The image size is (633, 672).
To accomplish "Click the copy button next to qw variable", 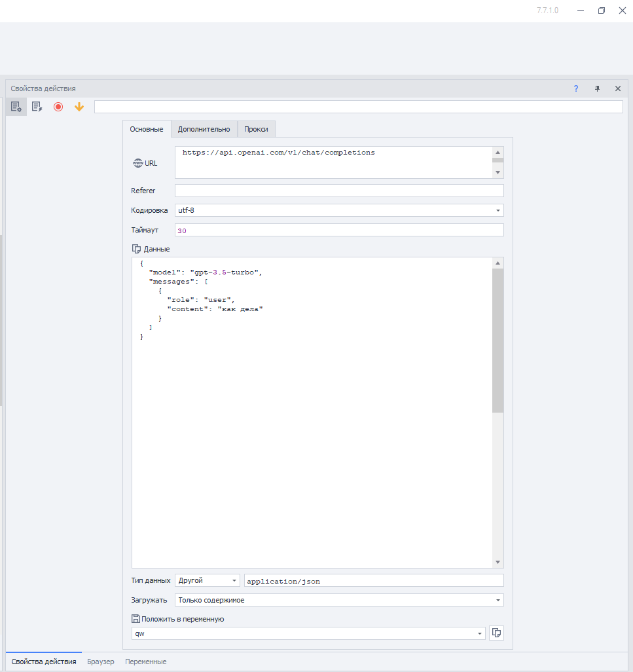I will tap(496, 633).
